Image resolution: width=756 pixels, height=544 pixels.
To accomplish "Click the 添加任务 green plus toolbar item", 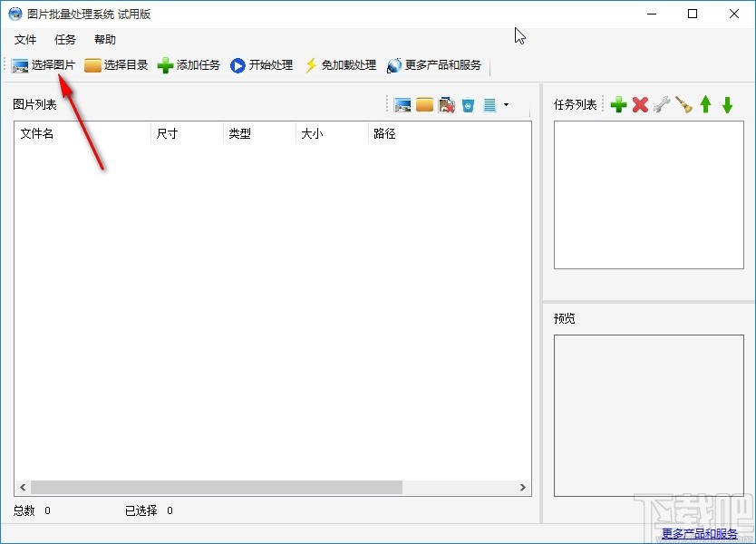I will click(188, 64).
